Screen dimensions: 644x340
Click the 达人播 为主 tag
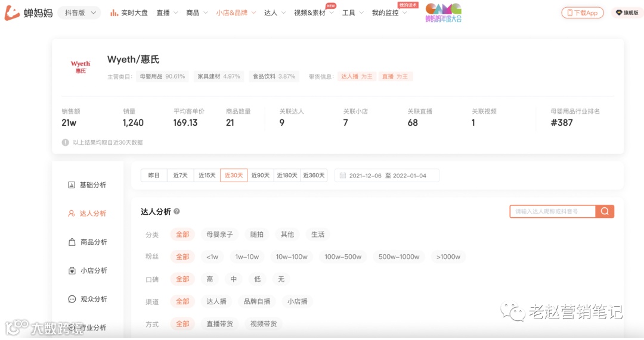pos(357,76)
